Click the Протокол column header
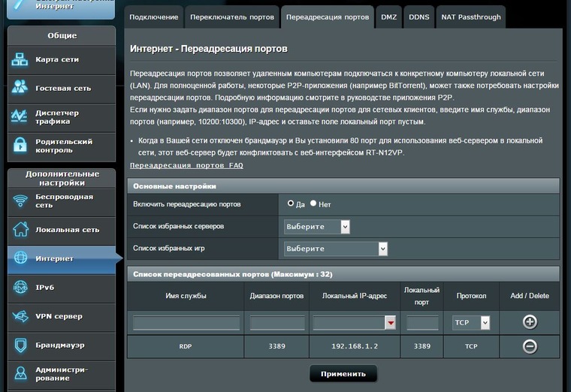This screenshot has width=571, height=392. coord(471,296)
